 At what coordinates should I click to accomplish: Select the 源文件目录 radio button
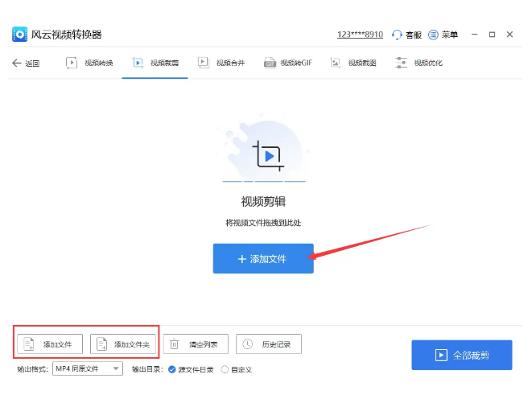[x=172, y=369]
